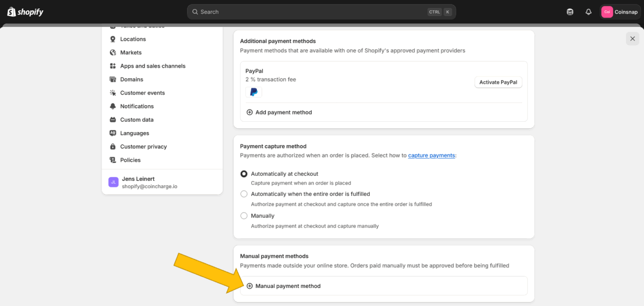The image size is (644, 306).
Task: Select the Automatically at checkout option
Action: pos(244,174)
